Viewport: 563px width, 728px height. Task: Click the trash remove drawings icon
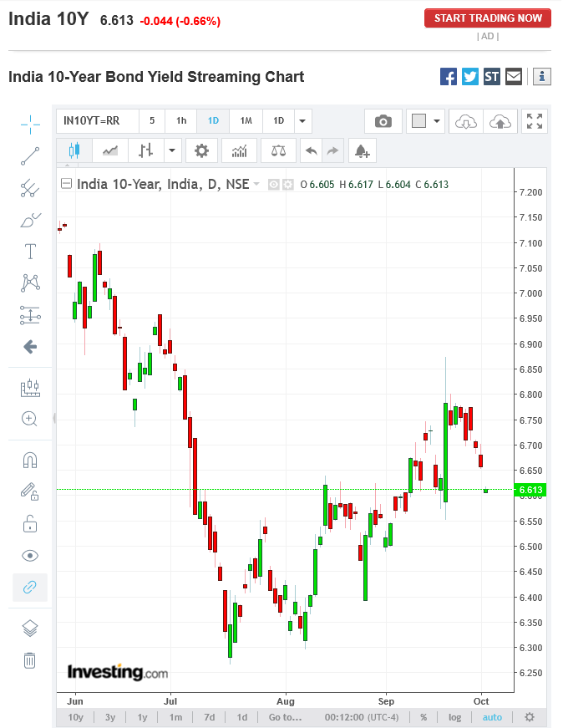[30, 659]
